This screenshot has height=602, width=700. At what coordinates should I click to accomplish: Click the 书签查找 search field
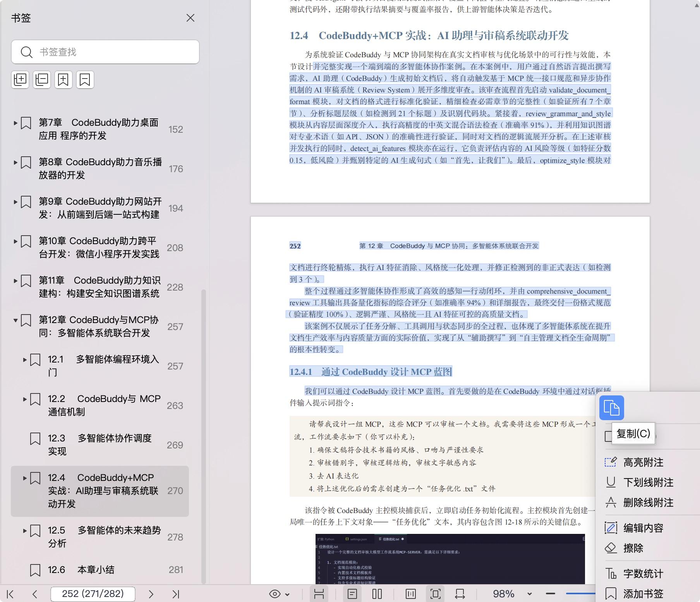pyautogui.click(x=105, y=52)
